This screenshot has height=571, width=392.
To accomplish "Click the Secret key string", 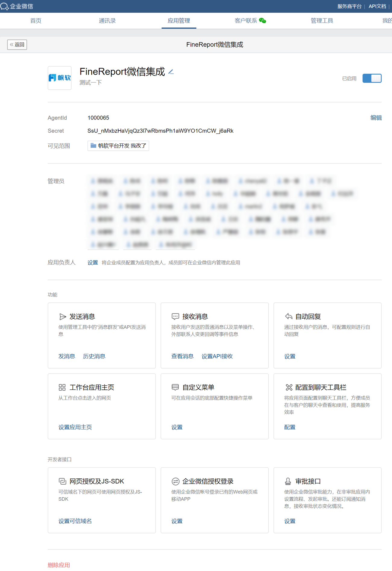I will [160, 131].
